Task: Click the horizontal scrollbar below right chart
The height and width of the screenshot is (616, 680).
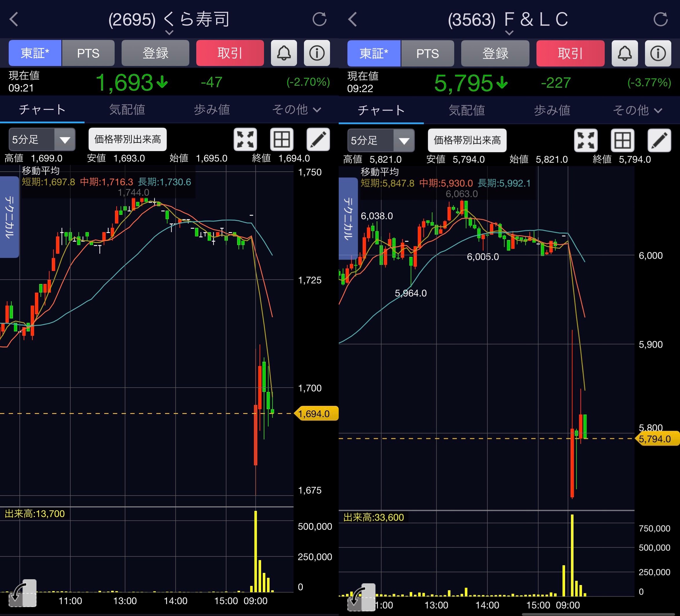Action: 598,614
